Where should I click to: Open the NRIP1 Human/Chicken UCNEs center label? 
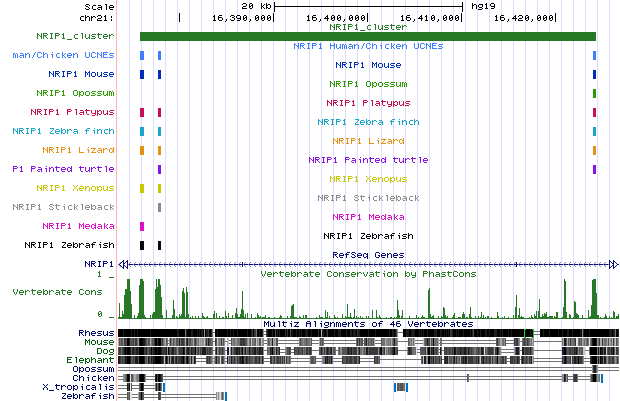click(x=367, y=46)
